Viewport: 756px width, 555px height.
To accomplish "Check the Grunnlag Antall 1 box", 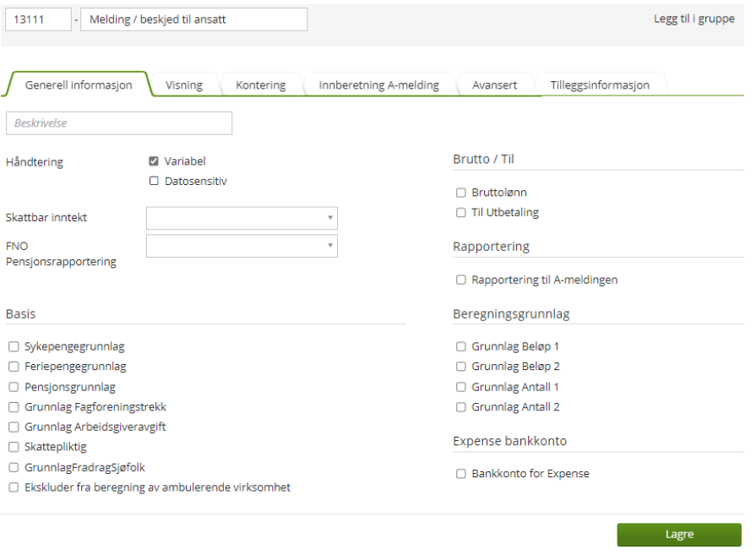I will coord(461,387).
